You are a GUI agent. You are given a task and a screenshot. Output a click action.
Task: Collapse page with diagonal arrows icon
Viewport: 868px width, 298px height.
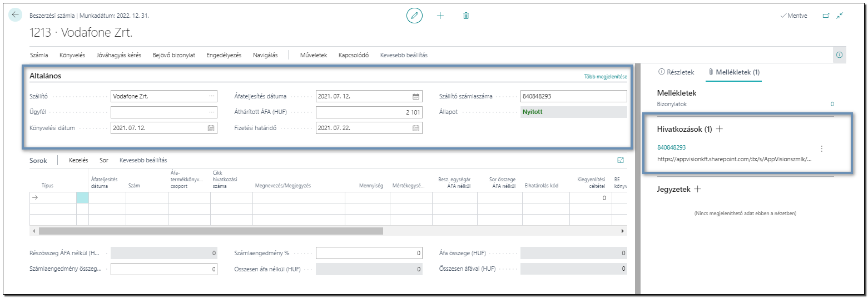[840, 16]
